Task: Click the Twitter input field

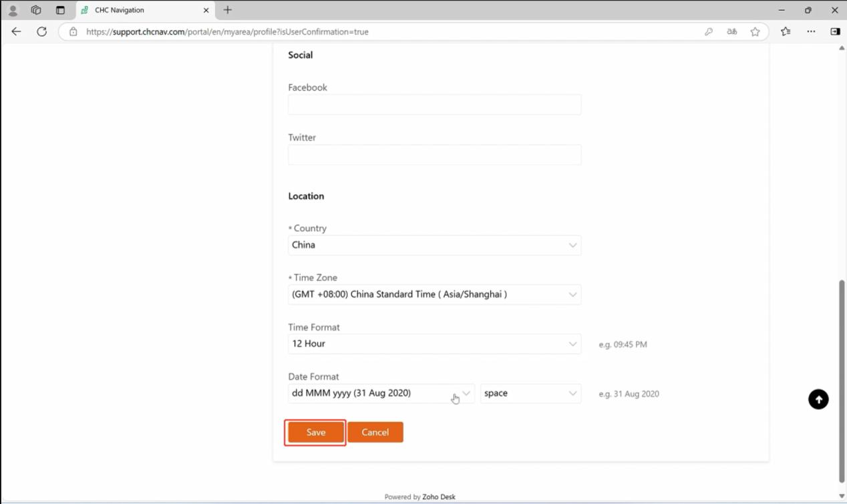Action: [435, 155]
